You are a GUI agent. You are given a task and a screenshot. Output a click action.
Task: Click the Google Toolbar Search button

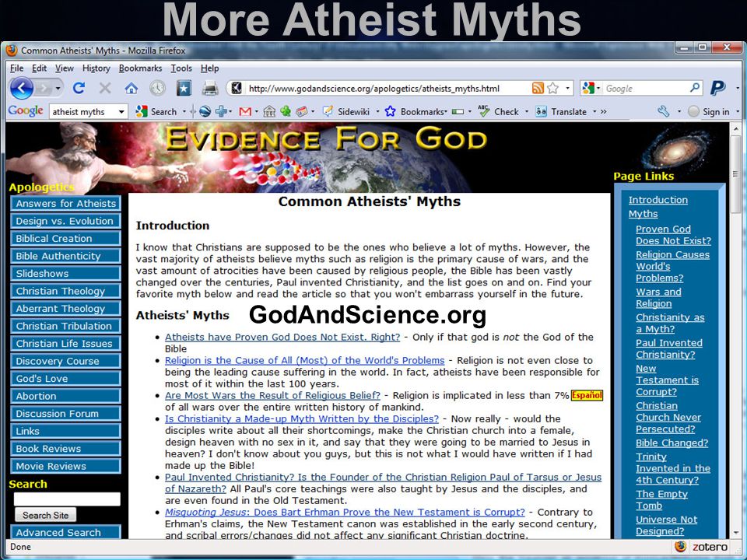click(x=156, y=111)
